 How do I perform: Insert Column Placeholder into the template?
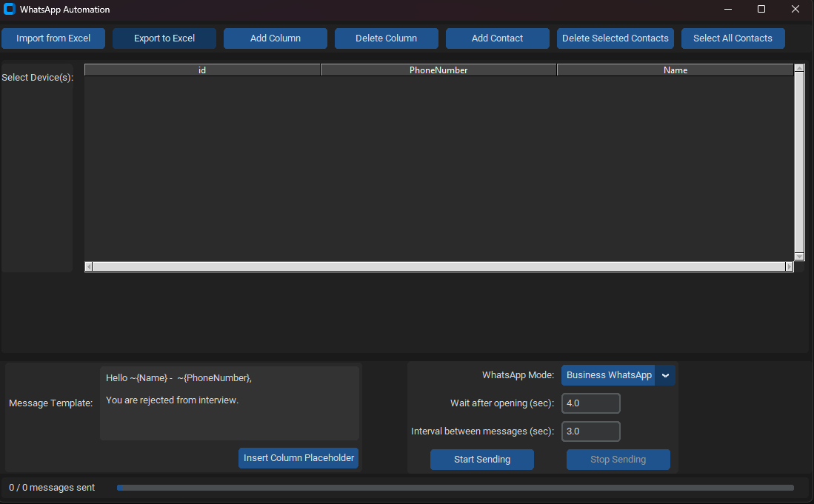point(298,458)
